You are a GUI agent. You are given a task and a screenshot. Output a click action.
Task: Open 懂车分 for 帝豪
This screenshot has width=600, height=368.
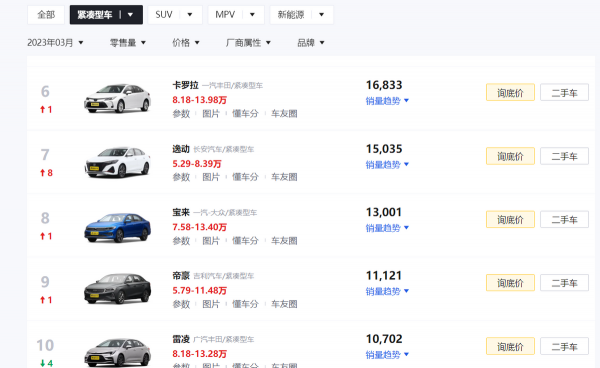[245, 304]
